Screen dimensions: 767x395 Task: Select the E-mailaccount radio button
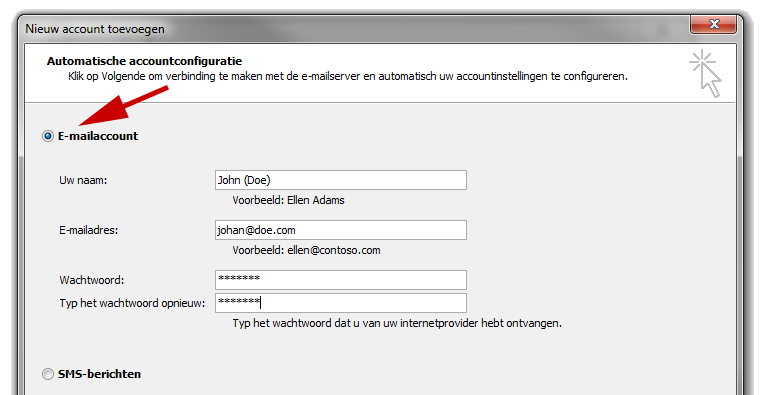click(47, 136)
